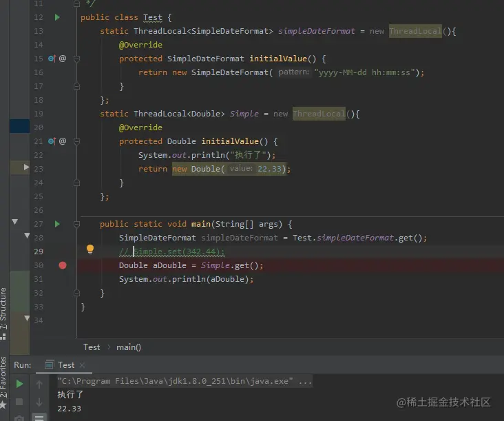Click fold end marker on line 32
The height and width of the screenshot is (421, 504).
click(76, 293)
